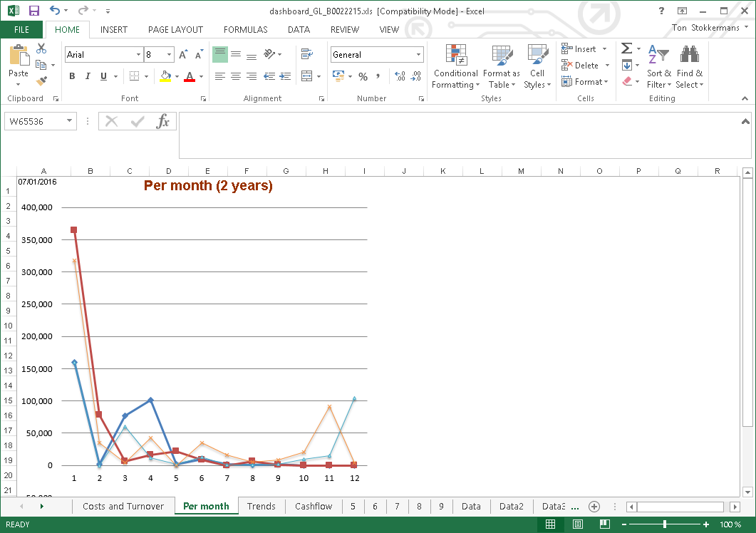756x533 pixels.
Task: Increase font size with the large A icon
Action: point(183,54)
